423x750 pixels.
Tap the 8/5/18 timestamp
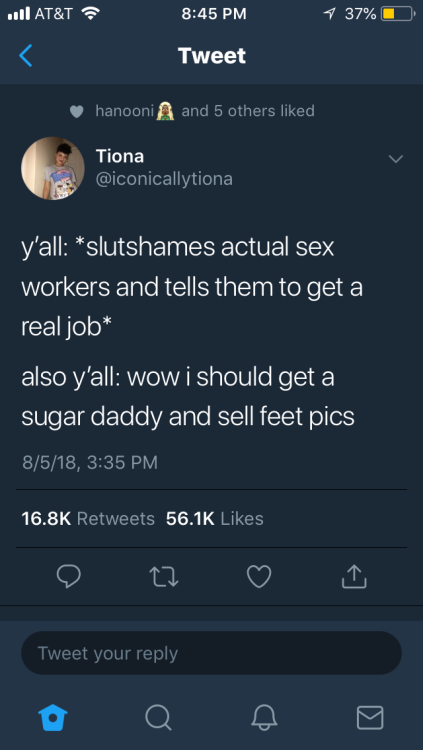89,462
